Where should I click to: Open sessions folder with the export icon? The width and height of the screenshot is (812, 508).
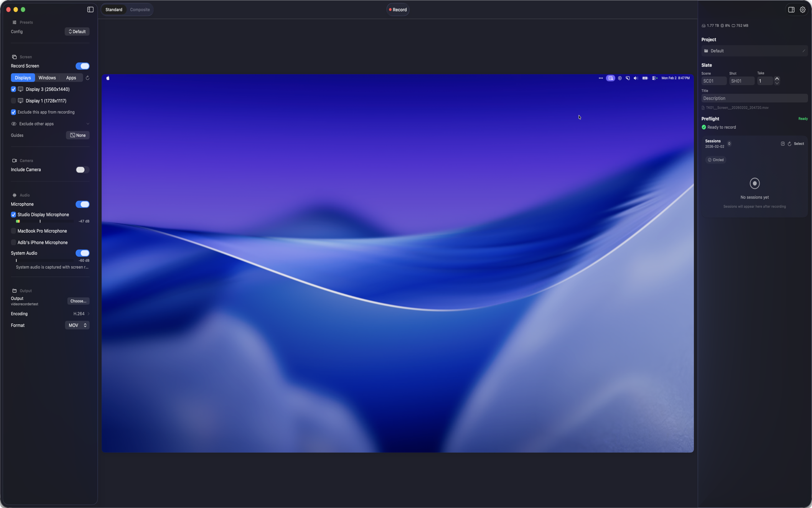[x=782, y=144]
